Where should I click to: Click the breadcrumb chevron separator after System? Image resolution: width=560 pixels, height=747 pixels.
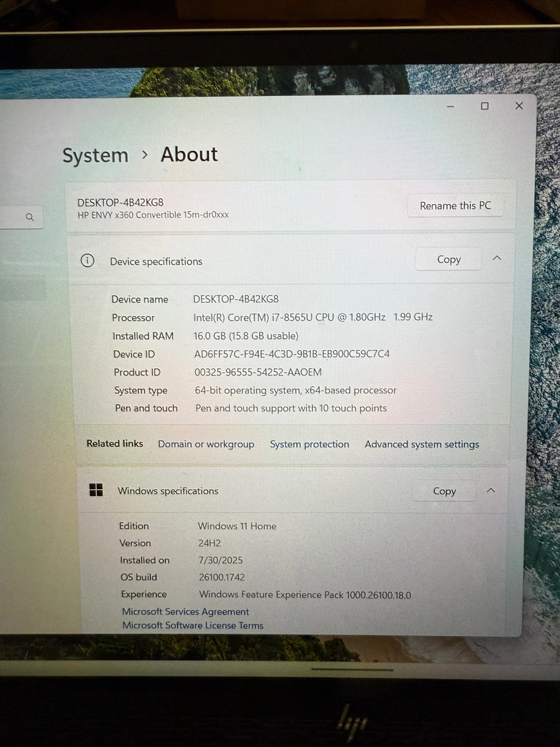click(145, 155)
